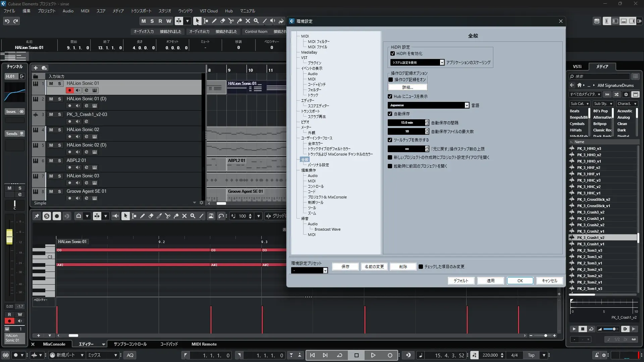
Task: Click the デフォルト default button
Action: point(461,281)
